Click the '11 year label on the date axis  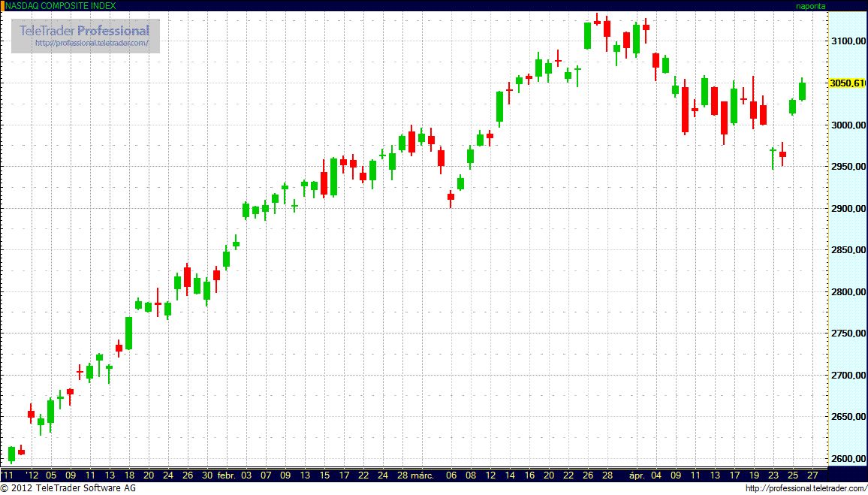[x=8, y=475]
